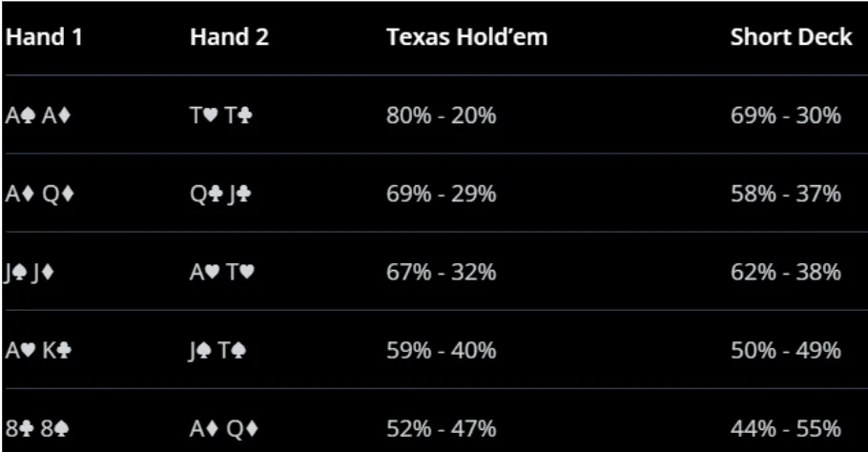Select the 62% - 38% odds cell
Image resolution: width=868 pixels, height=452 pixels.
785,272
